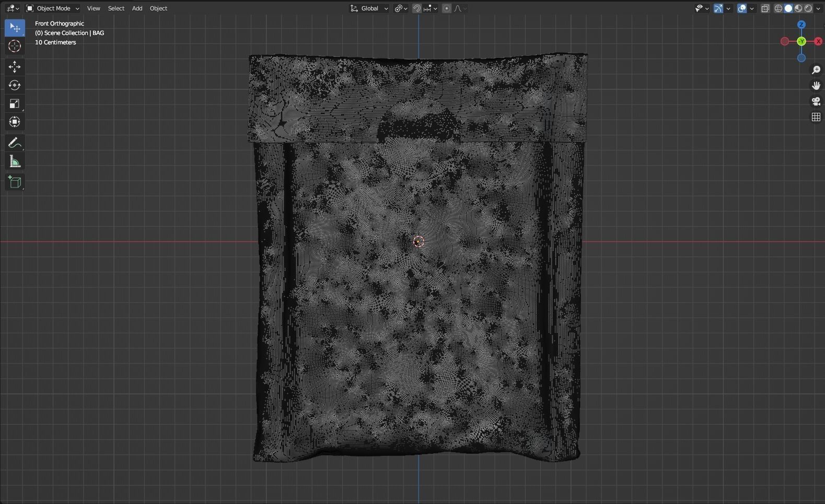This screenshot has width=825, height=504.
Task: Select the 3D Cursor tool
Action: point(15,46)
